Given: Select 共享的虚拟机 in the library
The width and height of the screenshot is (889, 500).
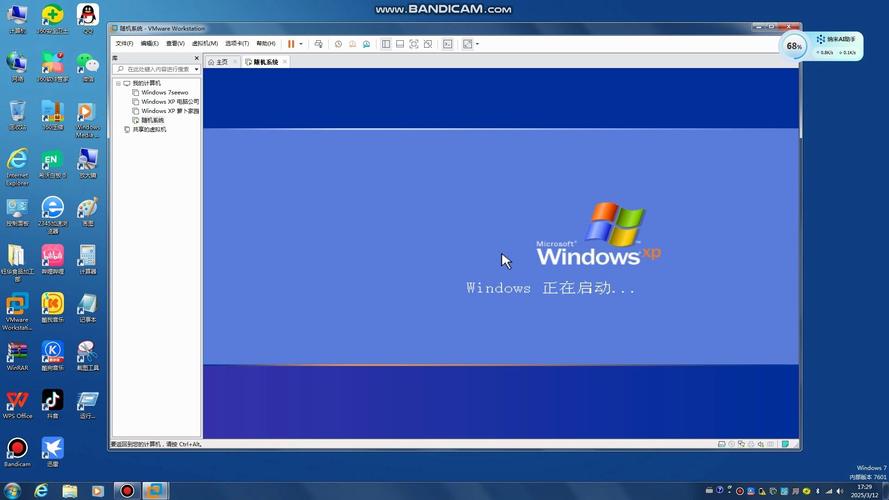Looking at the screenshot, I should click(x=149, y=129).
